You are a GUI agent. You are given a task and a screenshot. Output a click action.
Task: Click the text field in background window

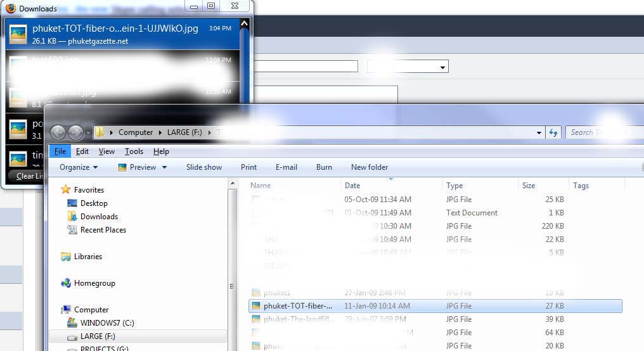pyautogui.click(x=306, y=66)
